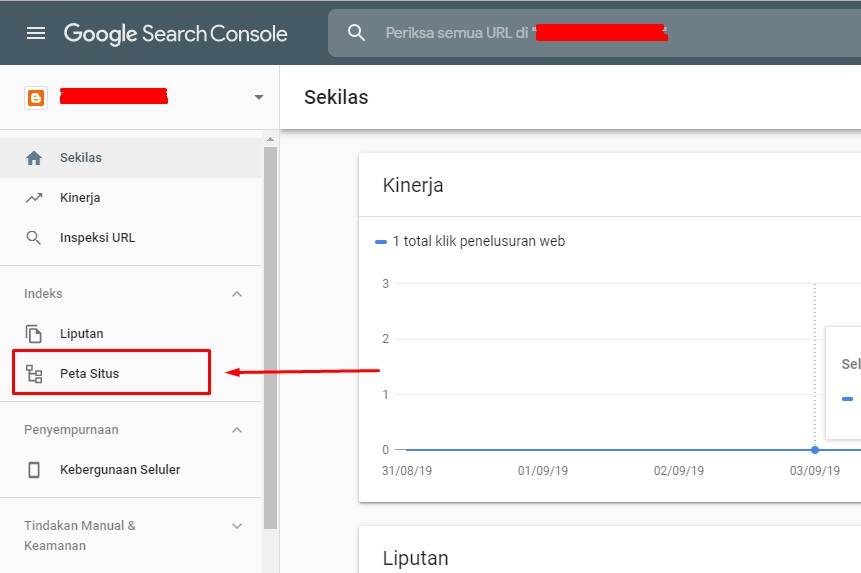Focus the URL inspection search field
Viewport: 861px width, 573px height.
click(594, 33)
